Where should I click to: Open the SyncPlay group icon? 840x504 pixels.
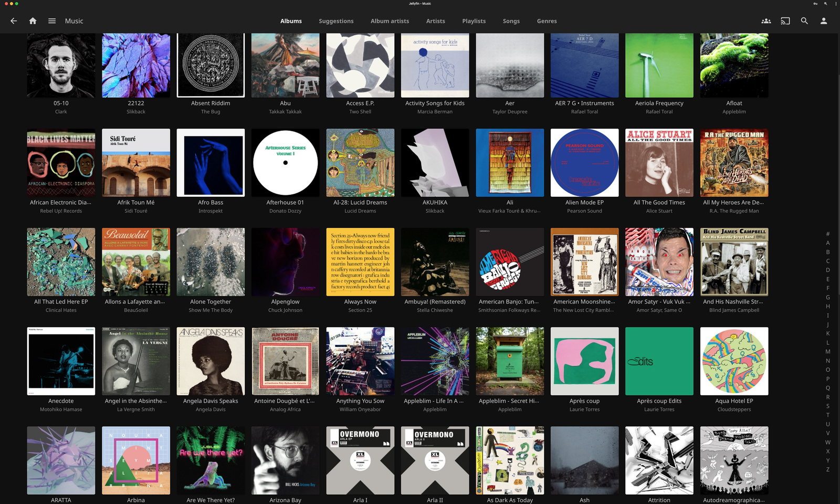point(766,21)
